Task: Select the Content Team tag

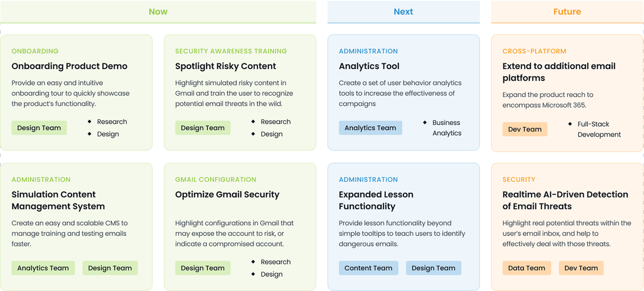Action: tap(368, 268)
